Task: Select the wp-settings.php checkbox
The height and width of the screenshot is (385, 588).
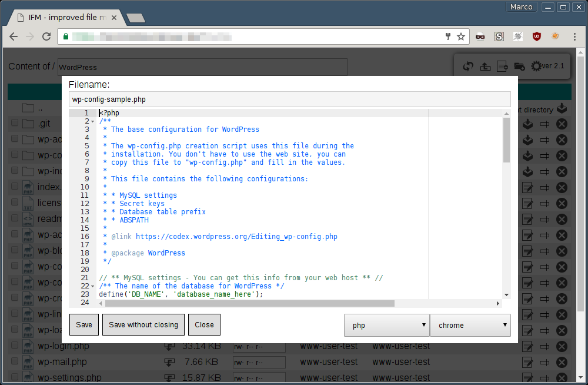Action: 15,376
